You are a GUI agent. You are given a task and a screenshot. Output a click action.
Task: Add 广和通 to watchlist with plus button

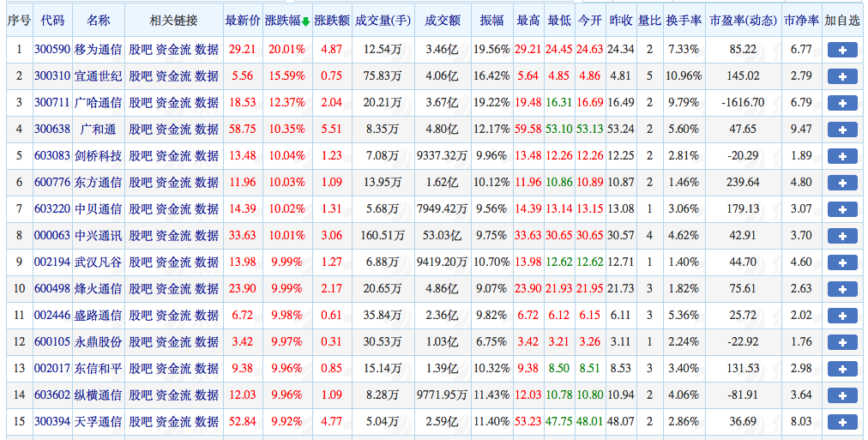pyautogui.click(x=842, y=130)
